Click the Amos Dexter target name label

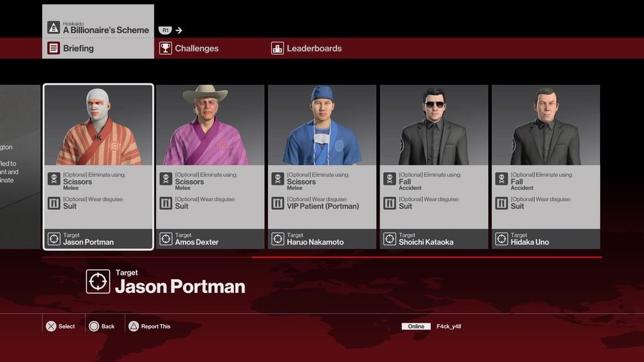197,242
